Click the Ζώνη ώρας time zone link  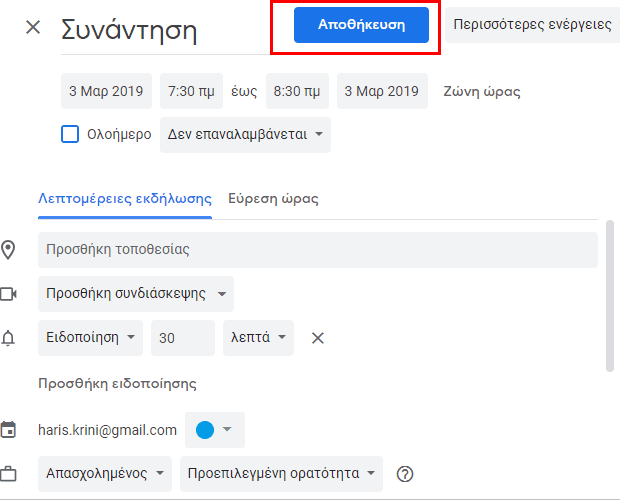click(x=482, y=91)
